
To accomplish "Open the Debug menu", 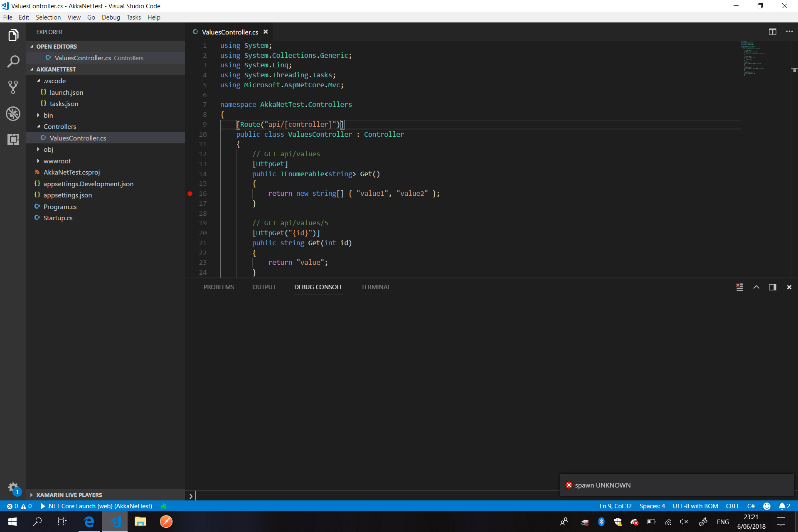I will pos(111,17).
